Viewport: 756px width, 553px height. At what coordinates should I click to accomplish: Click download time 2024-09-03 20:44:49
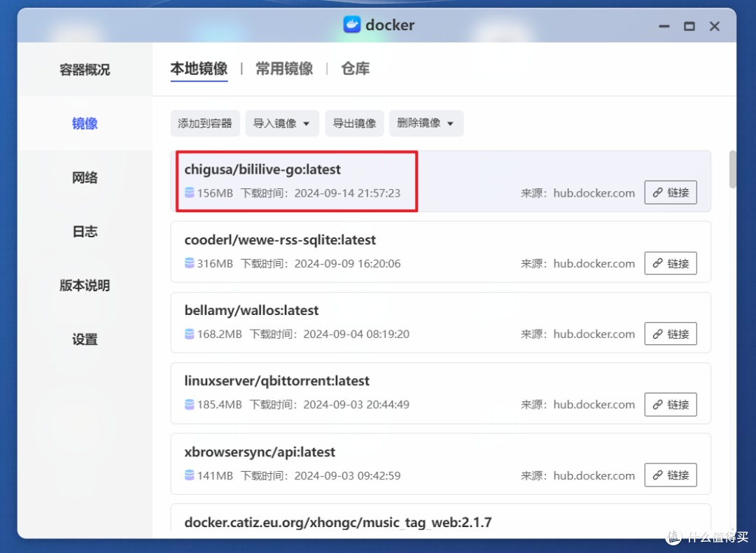[356, 405]
